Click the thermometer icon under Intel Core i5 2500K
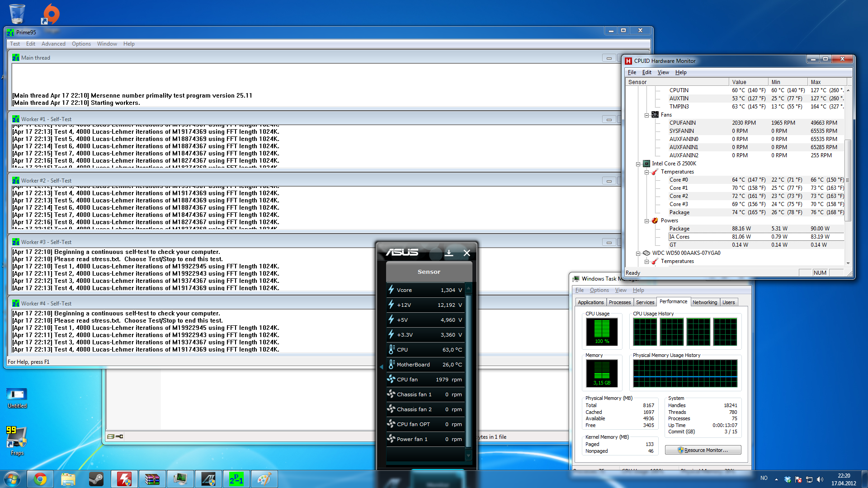This screenshot has width=868, height=488. point(655,172)
